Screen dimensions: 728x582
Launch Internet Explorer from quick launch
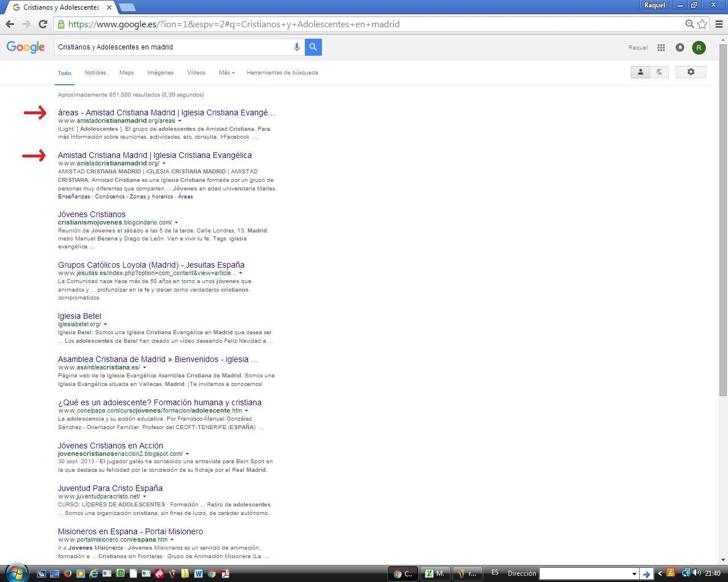click(x=94, y=573)
